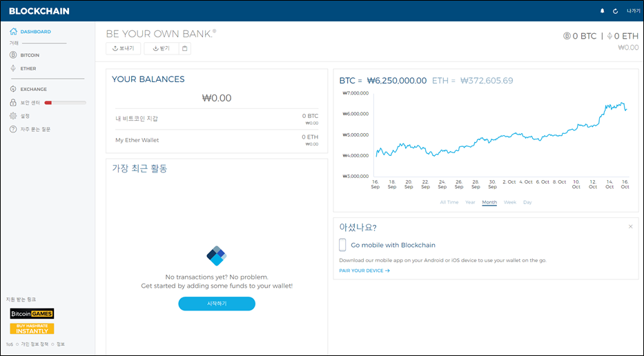Select BTC price in chart header
The image size is (644, 356).
tap(383, 81)
